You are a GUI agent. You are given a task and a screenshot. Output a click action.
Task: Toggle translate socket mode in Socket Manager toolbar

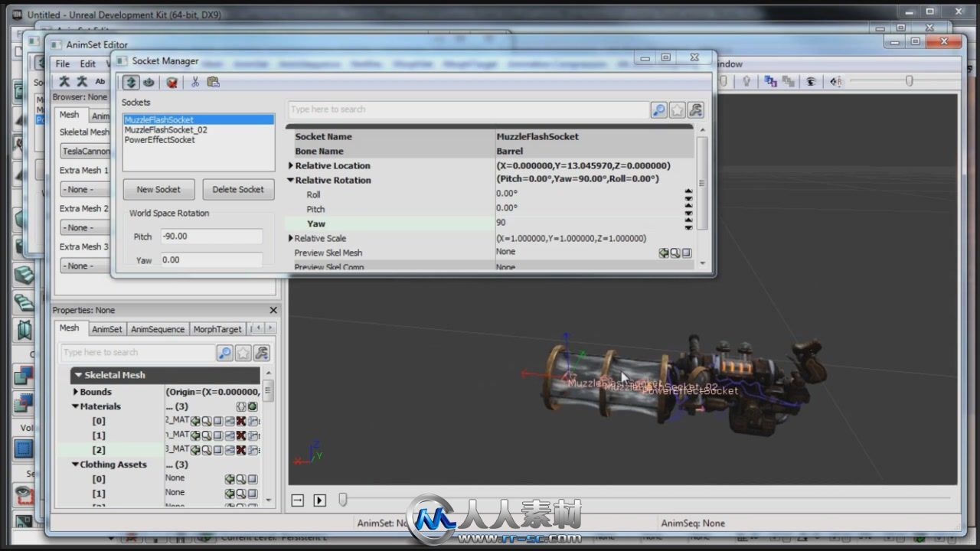(132, 82)
